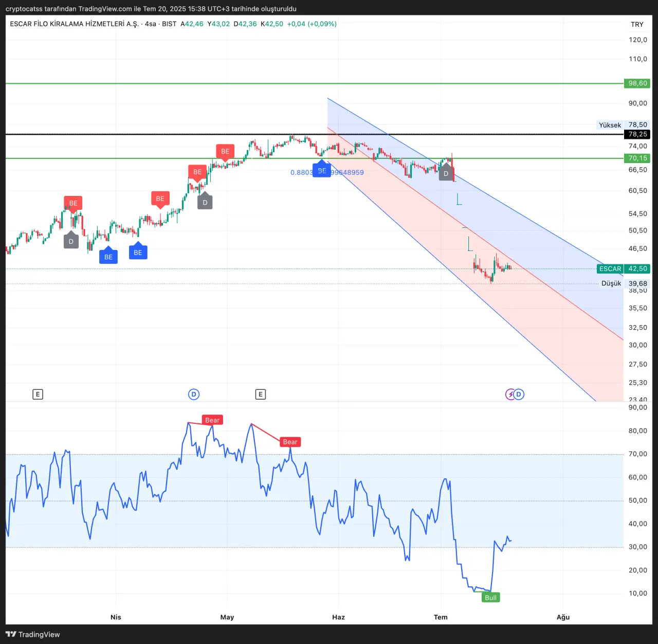Click the second Bear divergence label
This screenshot has width=658, height=644.
point(290,442)
